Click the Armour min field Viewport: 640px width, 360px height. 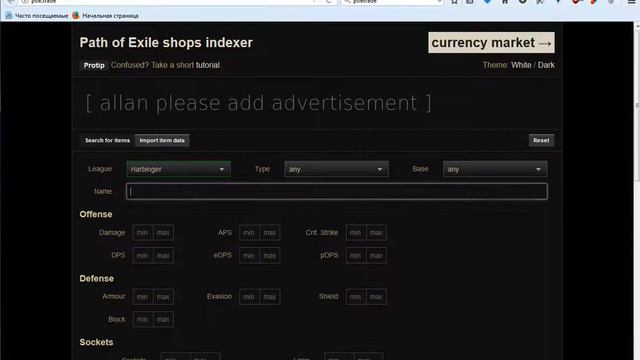[x=143, y=297]
